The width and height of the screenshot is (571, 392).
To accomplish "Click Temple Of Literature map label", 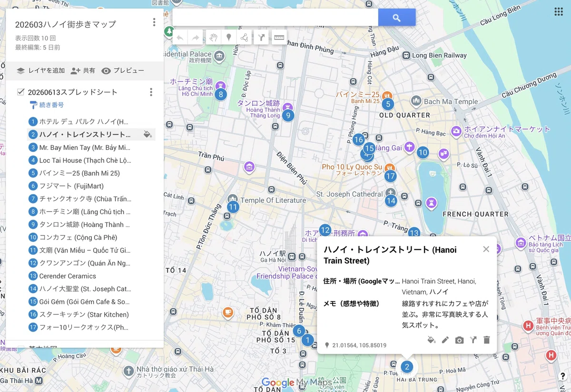I will pos(273,200).
